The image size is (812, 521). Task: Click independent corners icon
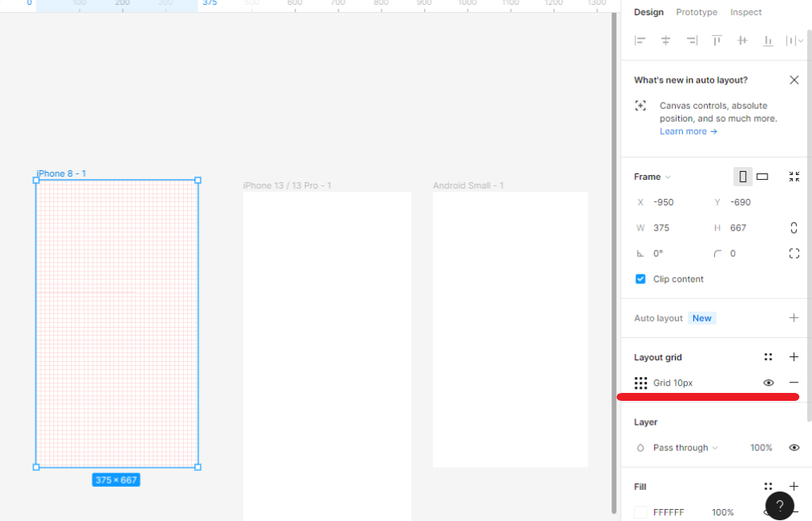point(794,253)
